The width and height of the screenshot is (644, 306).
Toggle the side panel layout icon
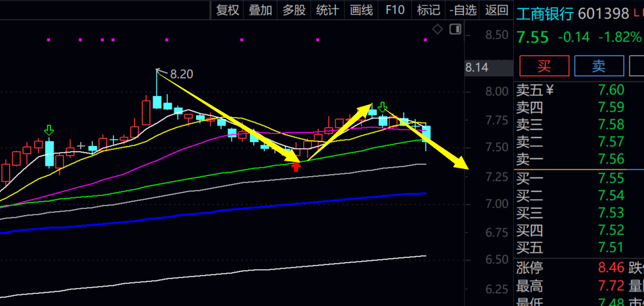pyautogui.click(x=456, y=29)
